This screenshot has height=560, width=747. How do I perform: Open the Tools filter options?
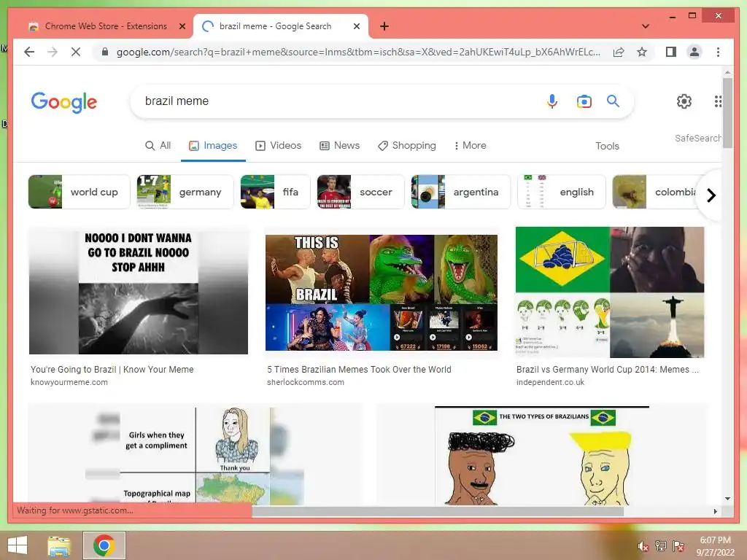(x=607, y=146)
